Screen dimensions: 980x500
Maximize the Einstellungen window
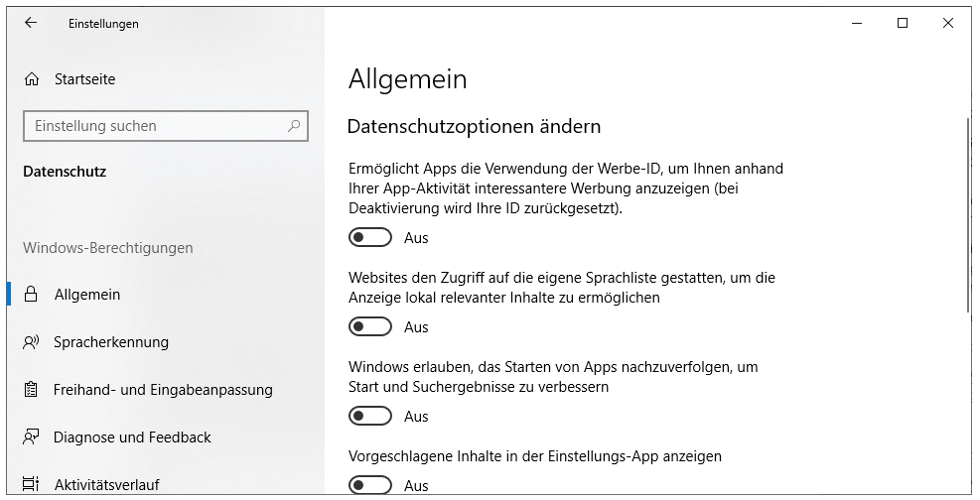pyautogui.click(x=903, y=23)
